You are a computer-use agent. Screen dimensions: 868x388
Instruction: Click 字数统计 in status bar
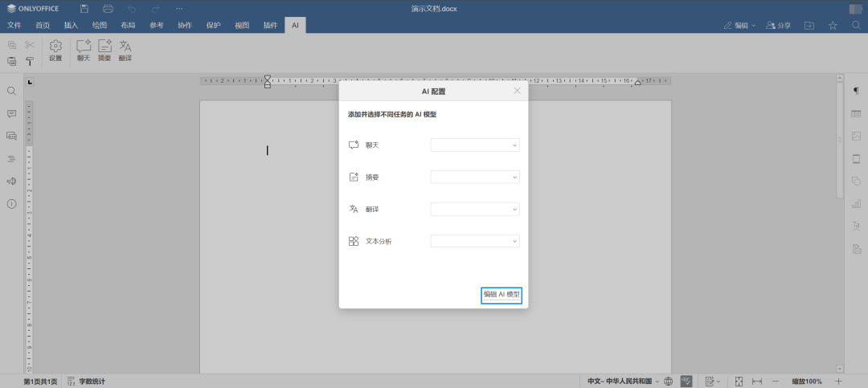pyautogui.click(x=86, y=382)
